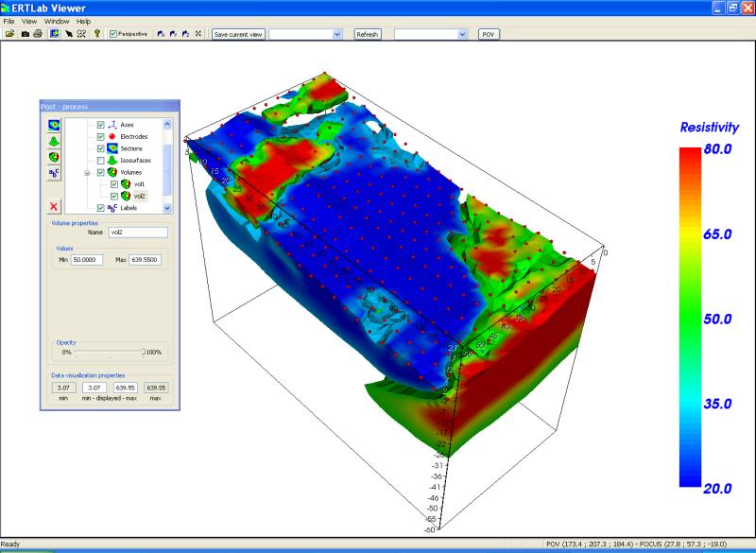Click the displayed max field showing 639.55
This screenshot has width=756, height=553.
tap(126, 388)
